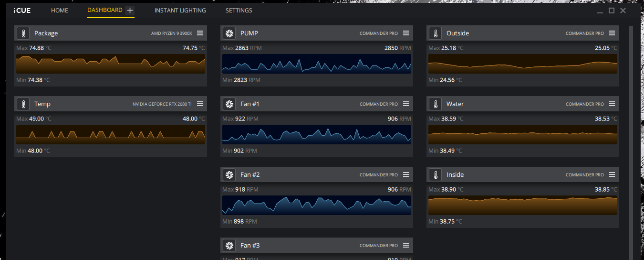
Task: Click the Water temperature graph
Action: [x=523, y=134]
